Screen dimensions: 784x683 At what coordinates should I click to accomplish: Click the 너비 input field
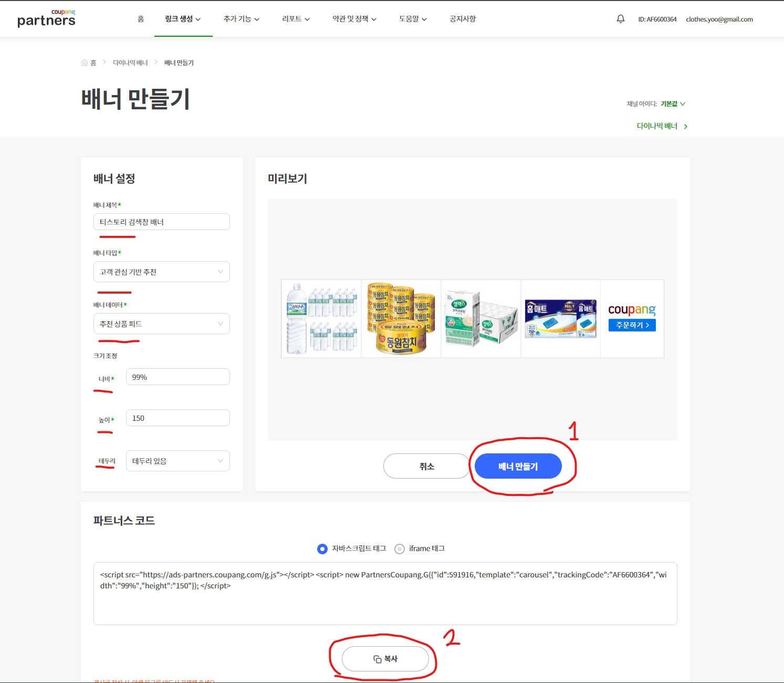click(x=178, y=377)
